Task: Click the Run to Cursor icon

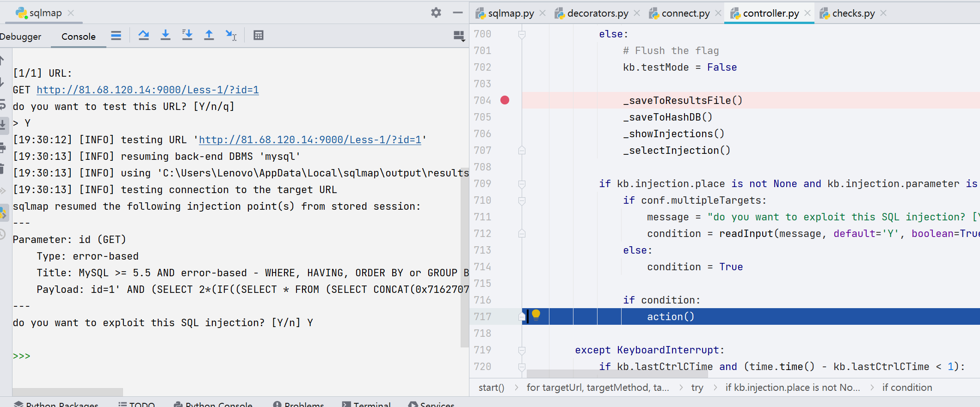Action: (231, 35)
